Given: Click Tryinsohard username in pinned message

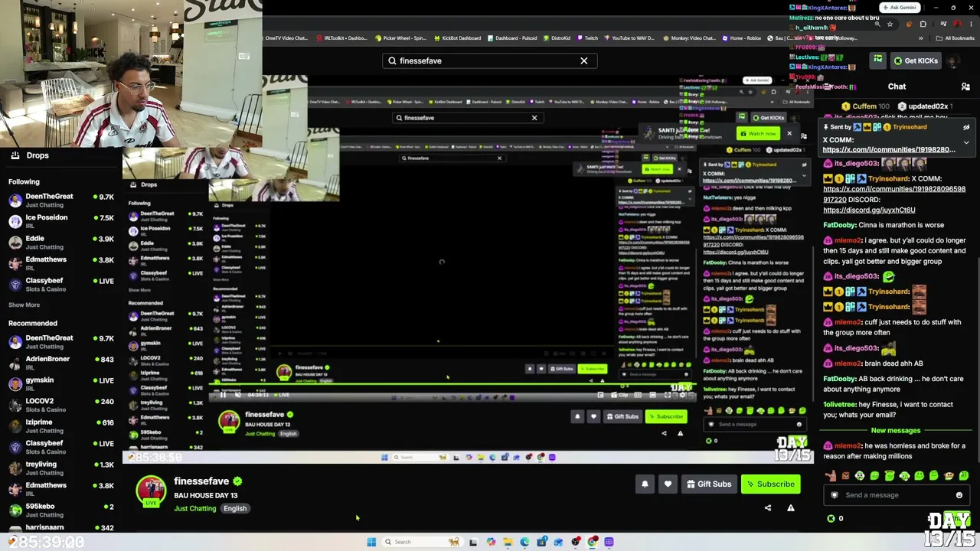Looking at the screenshot, I should (x=909, y=127).
